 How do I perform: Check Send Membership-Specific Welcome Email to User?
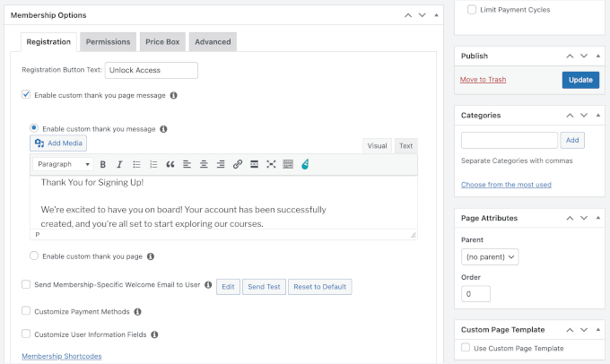pyautogui.click(x=26, y=285)
